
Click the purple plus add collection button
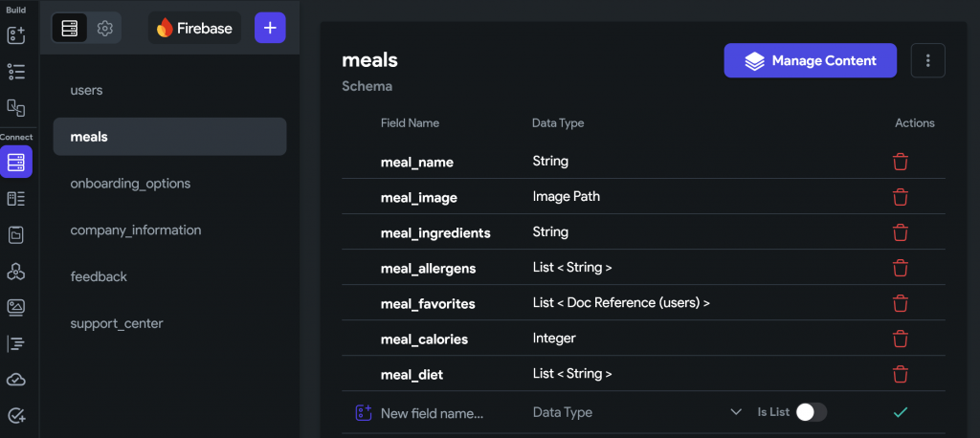click(270, 28)
